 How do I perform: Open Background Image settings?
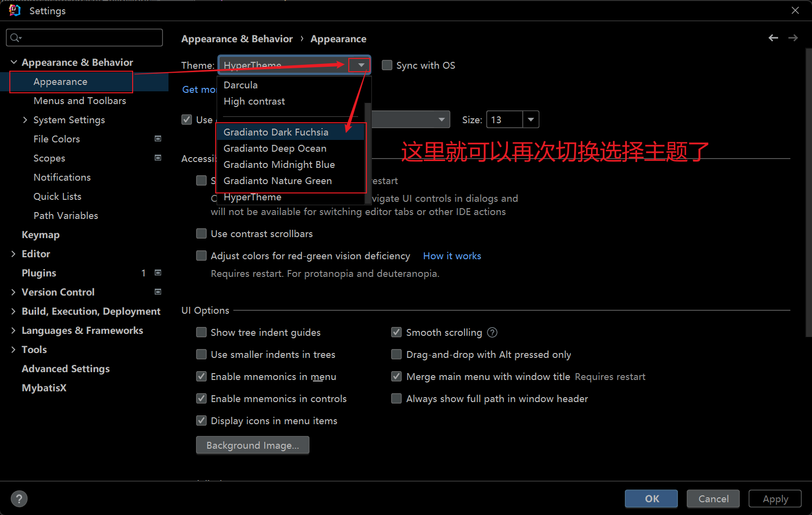pyautogui.click(x=252, y=445)
